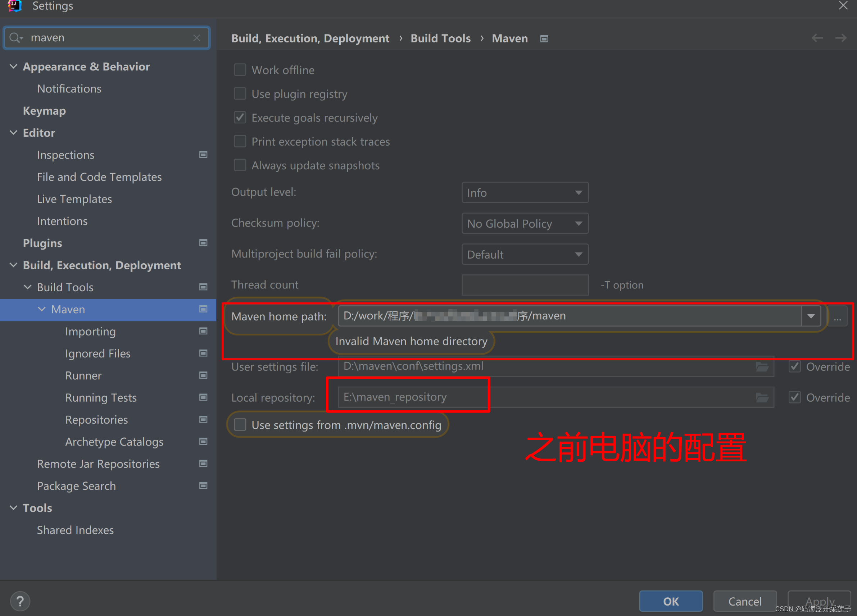Collapse the Maven node
857x616 pixels.
point(42,309)
